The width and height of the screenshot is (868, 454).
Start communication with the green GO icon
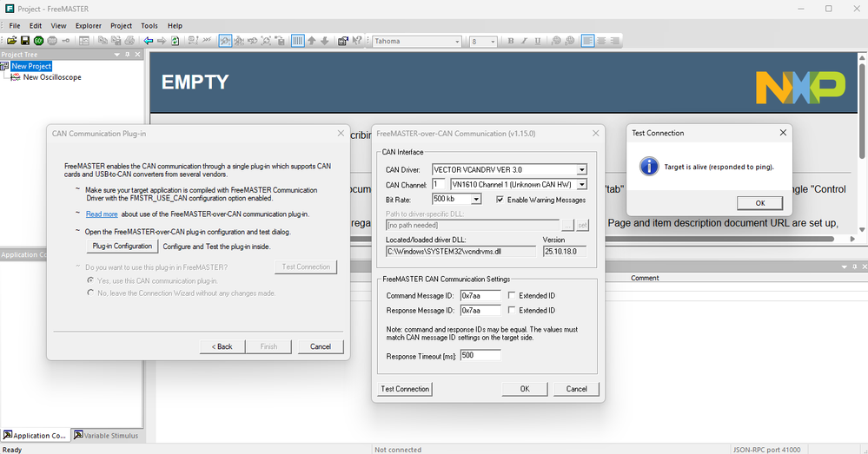[x=38, y=41]
